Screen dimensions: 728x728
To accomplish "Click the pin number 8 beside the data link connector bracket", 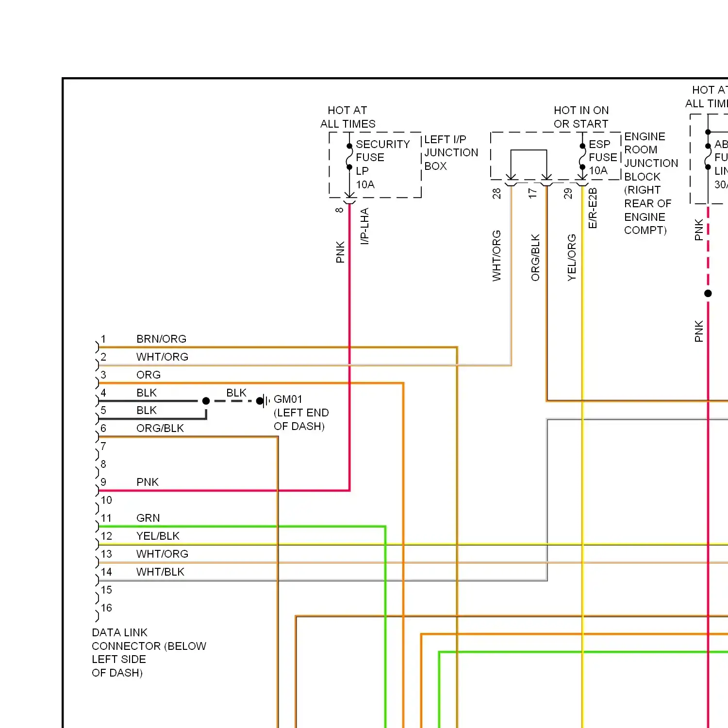I will coord(103,464).
